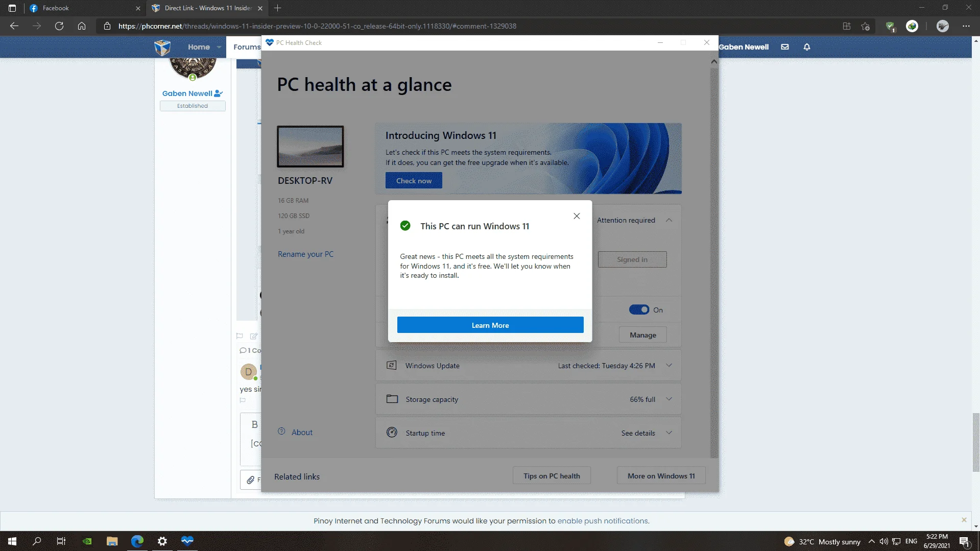
Task: Click the webpage vertical scrollbar thumb
Action: [976, 442]
